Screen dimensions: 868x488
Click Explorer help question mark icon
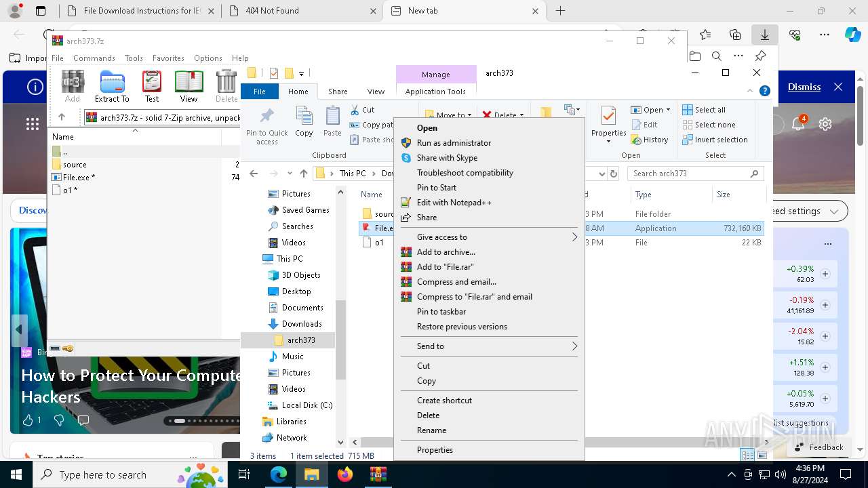765,91
